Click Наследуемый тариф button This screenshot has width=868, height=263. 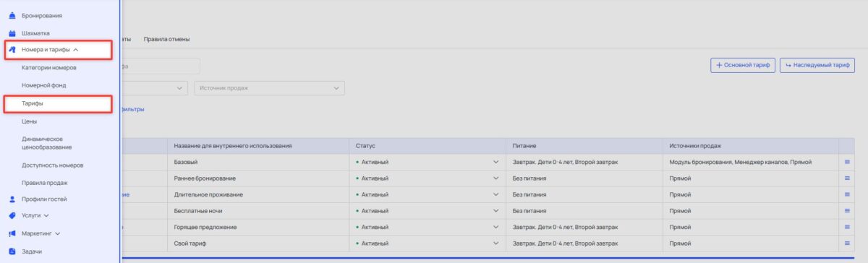(817, 65)
